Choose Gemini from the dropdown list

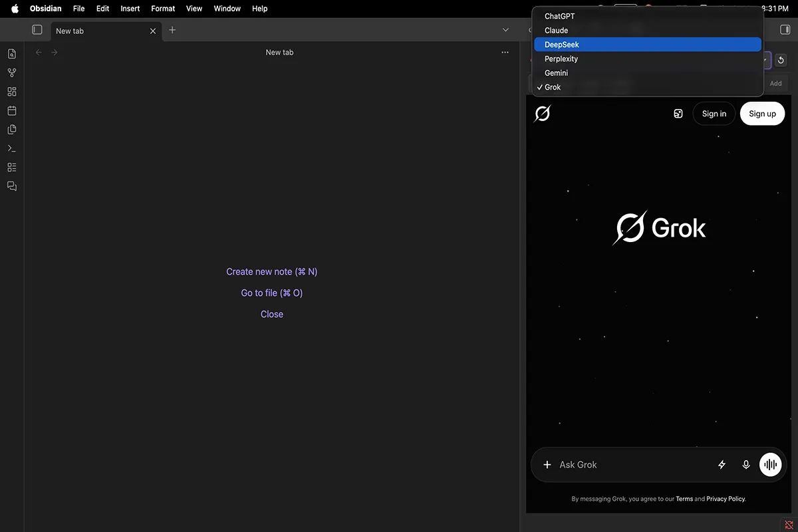coord(648,73)
